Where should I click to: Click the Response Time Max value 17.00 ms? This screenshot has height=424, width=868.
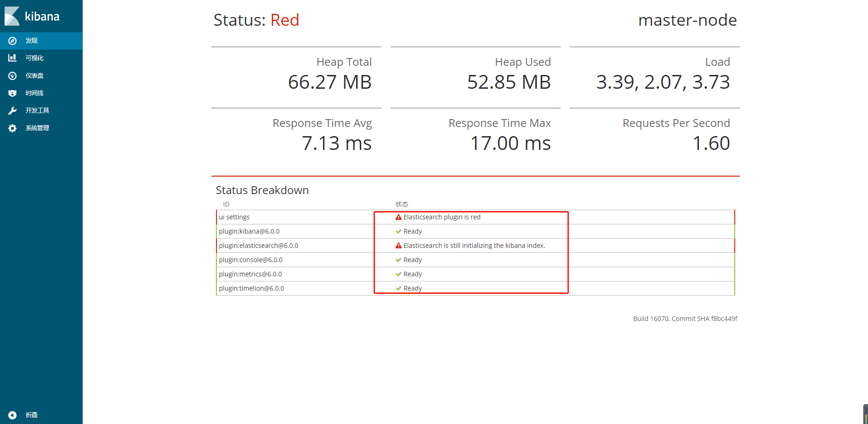click(x=511, y=143)
